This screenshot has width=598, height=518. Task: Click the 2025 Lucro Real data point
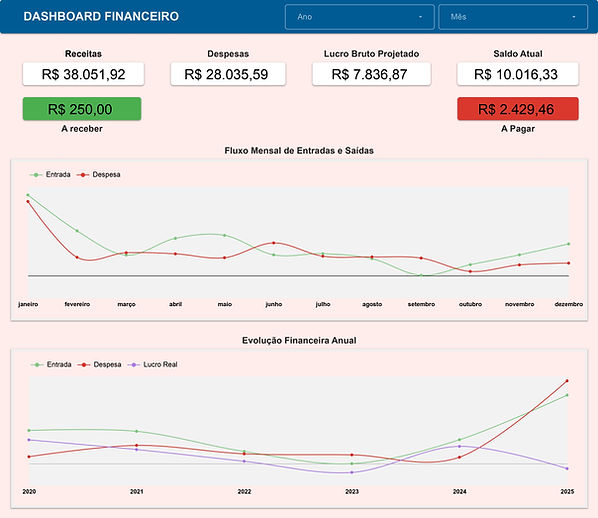pyautogui.click(x=567, y=468)
